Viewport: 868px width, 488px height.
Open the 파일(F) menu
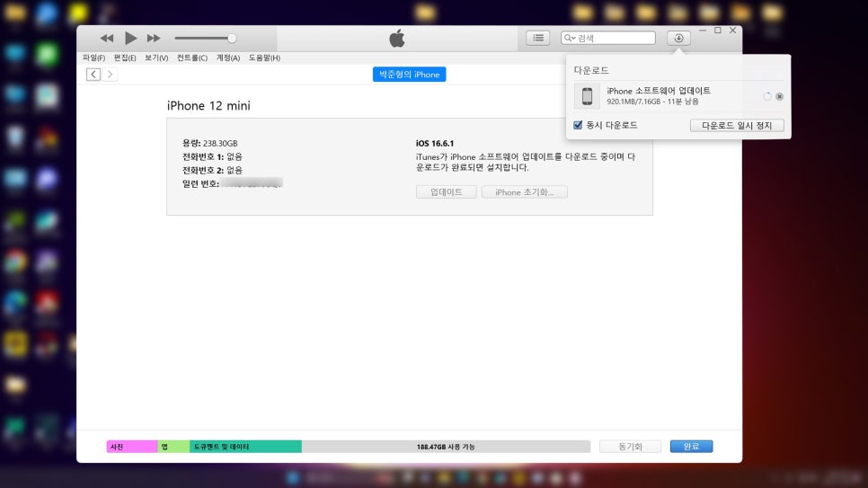pyautogui.click(x=93, y=58)
